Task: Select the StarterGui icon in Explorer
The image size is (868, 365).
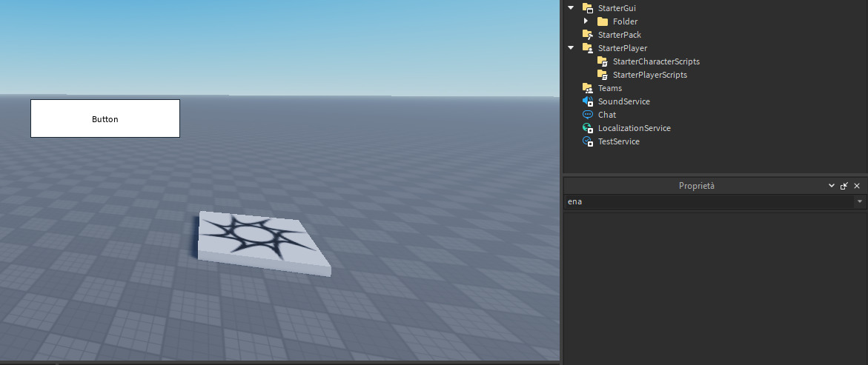Action: click(588, 8)
